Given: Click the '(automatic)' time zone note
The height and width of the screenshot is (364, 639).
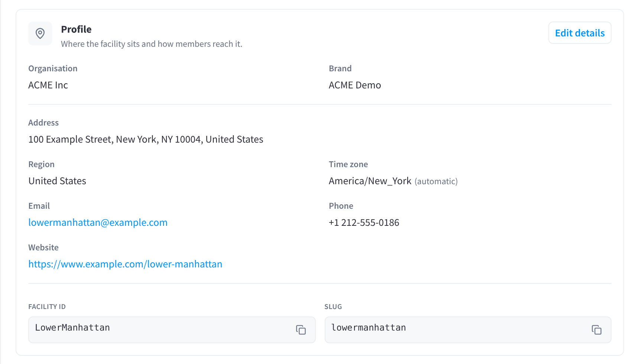Looking at the screenshot, I should [x=436, y=181].
